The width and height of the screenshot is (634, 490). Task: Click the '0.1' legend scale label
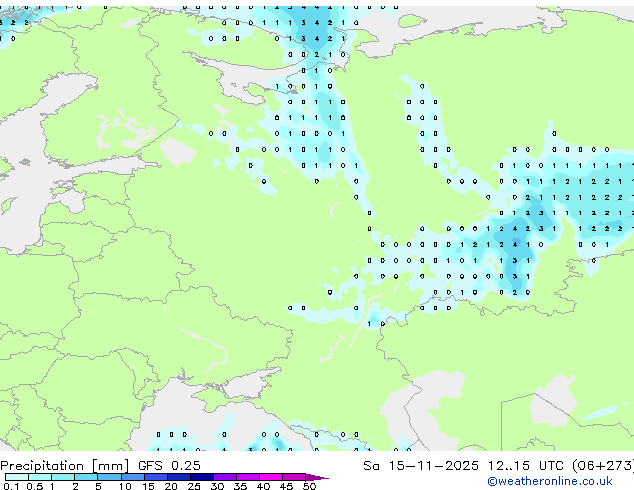point(11,486)
